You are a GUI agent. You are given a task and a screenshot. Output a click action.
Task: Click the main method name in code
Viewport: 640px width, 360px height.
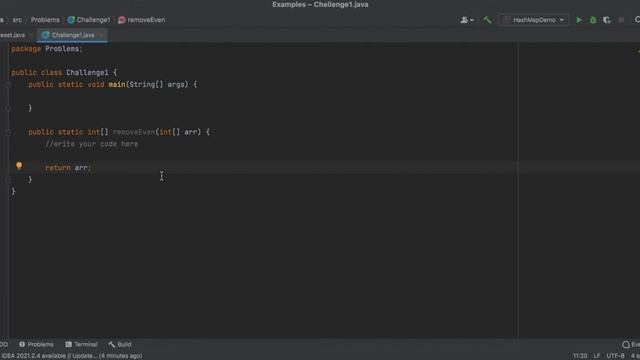click(x=117, y=84)
